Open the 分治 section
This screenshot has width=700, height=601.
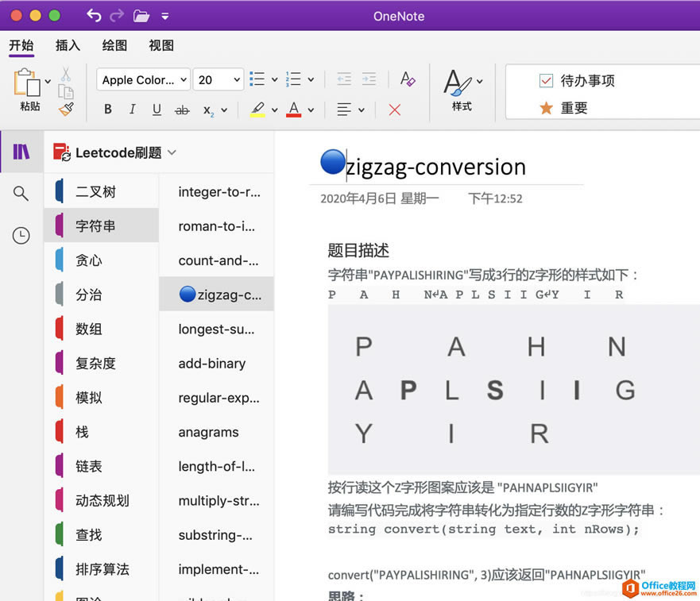102,295
